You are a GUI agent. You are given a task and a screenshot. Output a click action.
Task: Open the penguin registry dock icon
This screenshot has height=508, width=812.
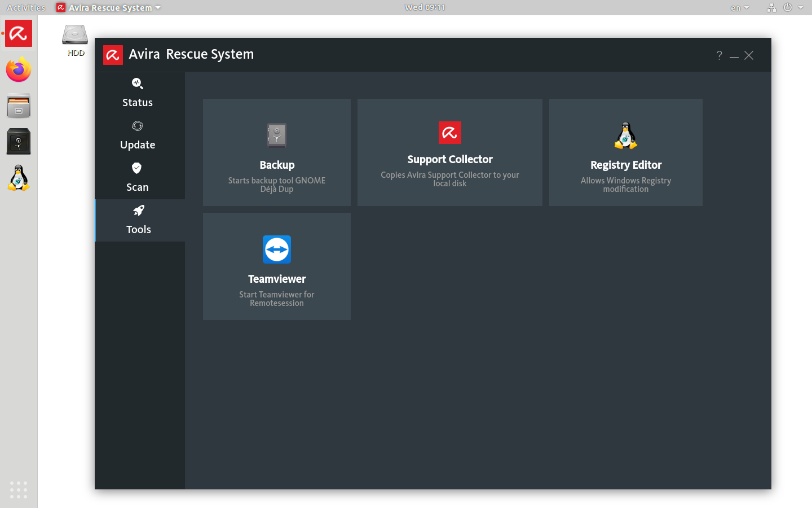coord(19,178)
